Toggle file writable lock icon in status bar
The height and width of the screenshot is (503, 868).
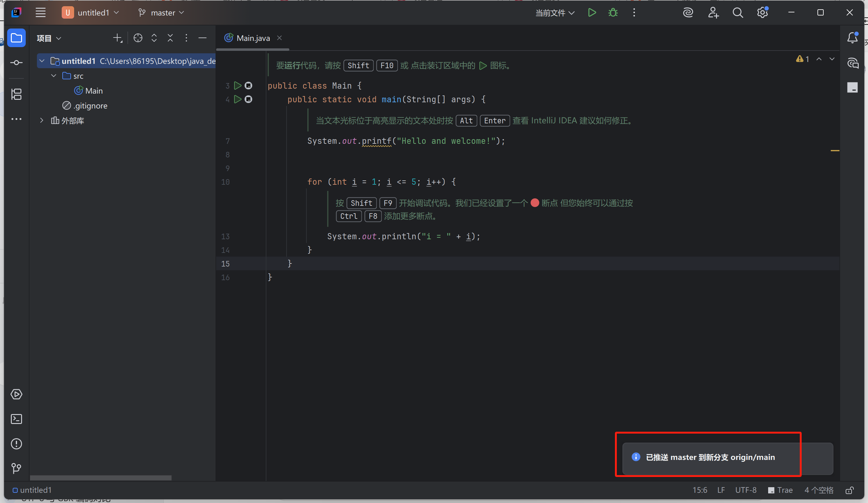tap(849, 490)
